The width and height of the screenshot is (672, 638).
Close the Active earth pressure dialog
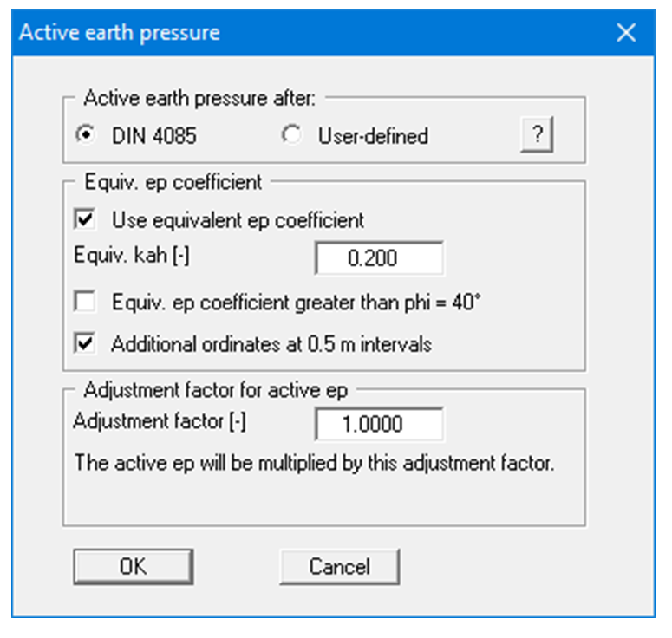[625, 33]
